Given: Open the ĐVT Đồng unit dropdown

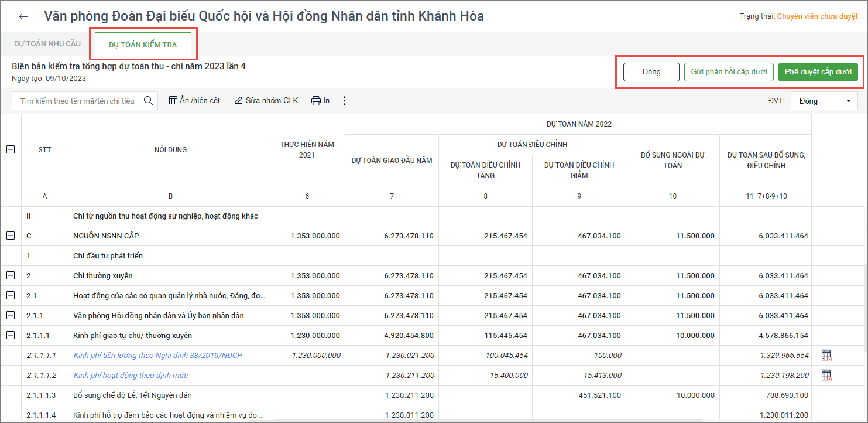Looking at the screenshot, I should [x=824, y=101].
